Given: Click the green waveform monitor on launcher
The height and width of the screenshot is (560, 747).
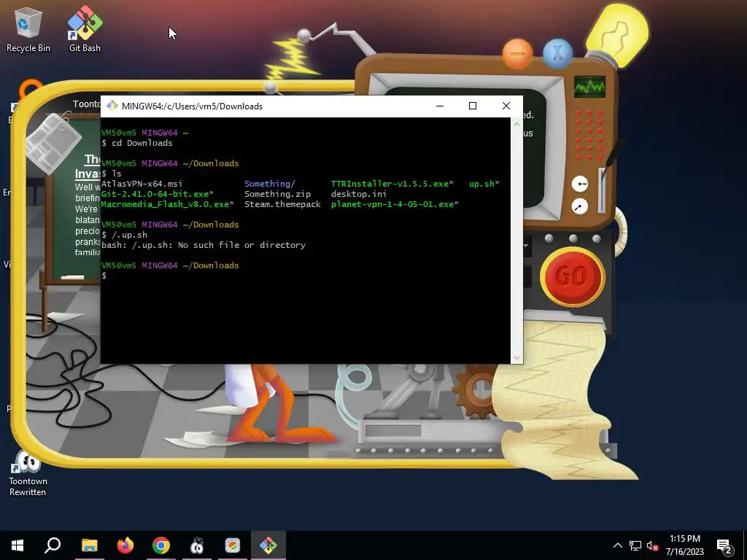Looking at the screenshot, I should [x=589, y=87].
